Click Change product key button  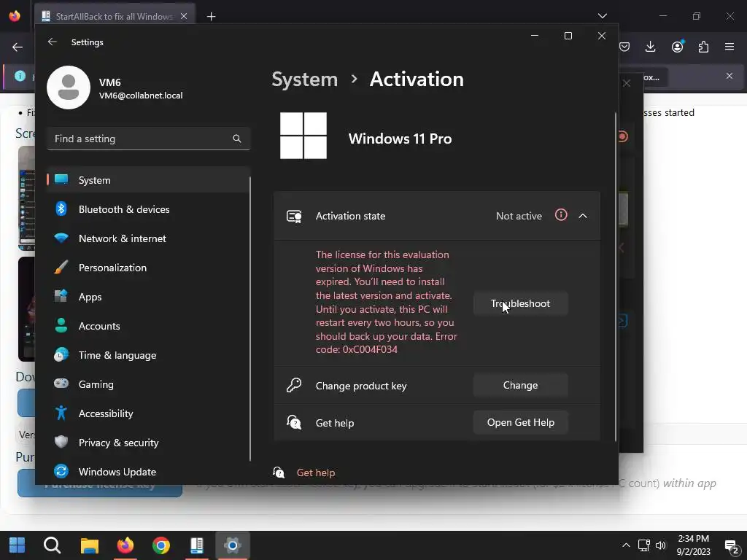pyautogui.click(x=520, y=385)
